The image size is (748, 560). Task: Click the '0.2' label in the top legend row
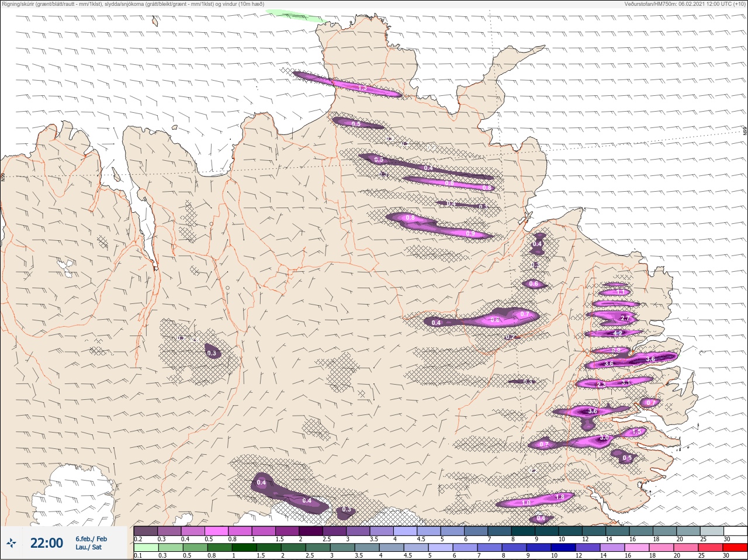[138, 539]
